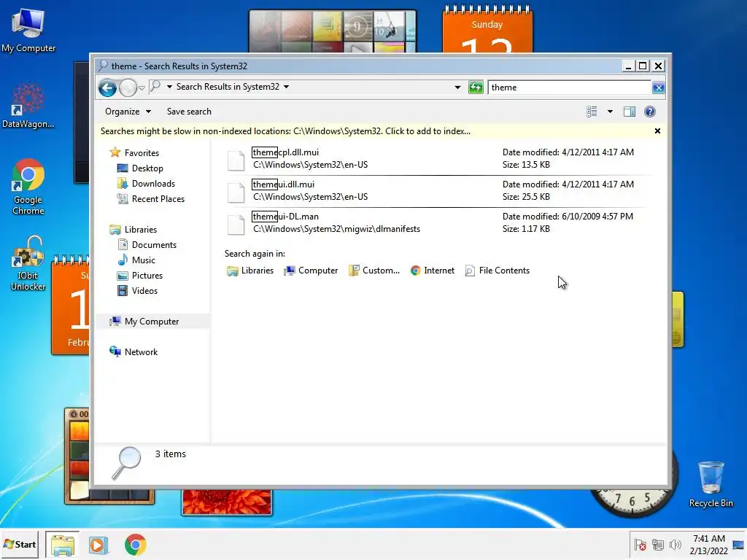Click the magnifier icon in details pane
Image resolution: width=747 pixels, height=560 pixels.
(127, 463)
